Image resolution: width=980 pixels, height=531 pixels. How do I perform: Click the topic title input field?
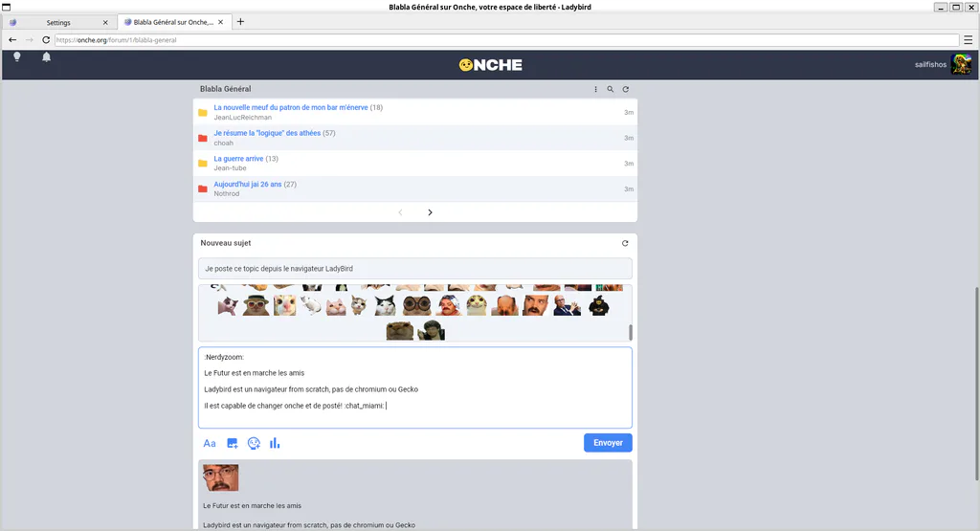tap(415, 269)
